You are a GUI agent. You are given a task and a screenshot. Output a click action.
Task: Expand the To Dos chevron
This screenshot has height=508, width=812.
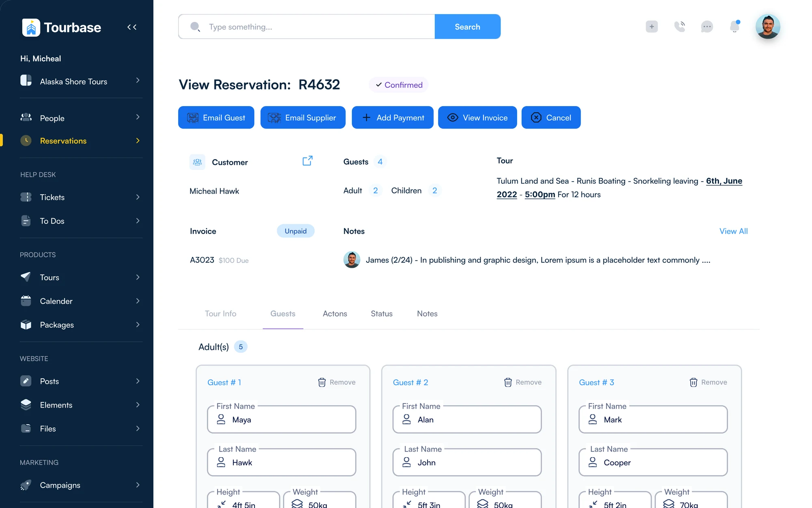138,221
